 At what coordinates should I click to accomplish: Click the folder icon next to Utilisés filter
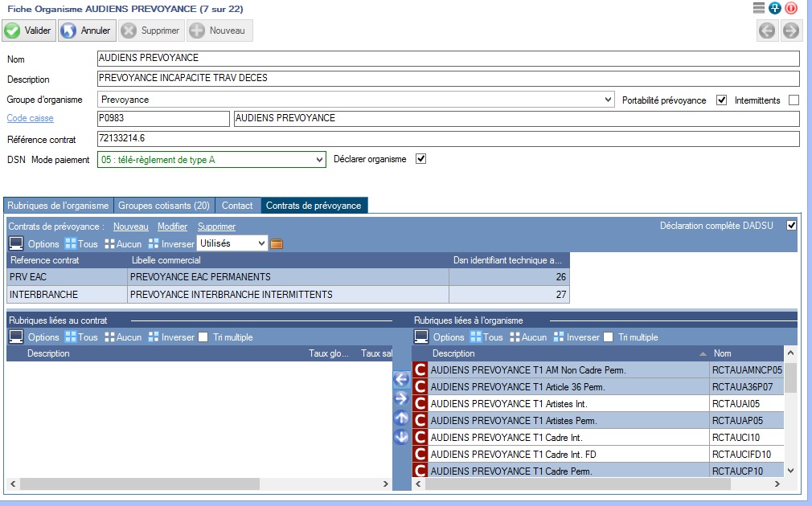tap(277, 243)
